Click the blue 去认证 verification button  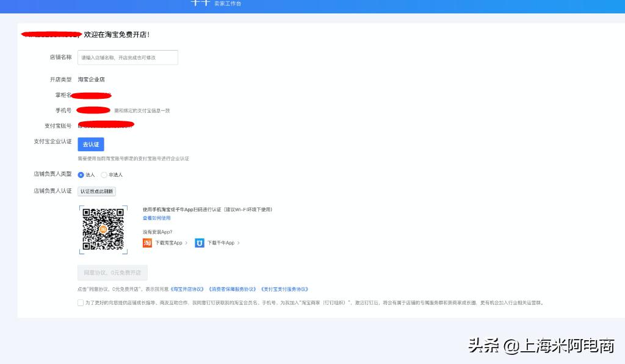[x=90, y=144]
